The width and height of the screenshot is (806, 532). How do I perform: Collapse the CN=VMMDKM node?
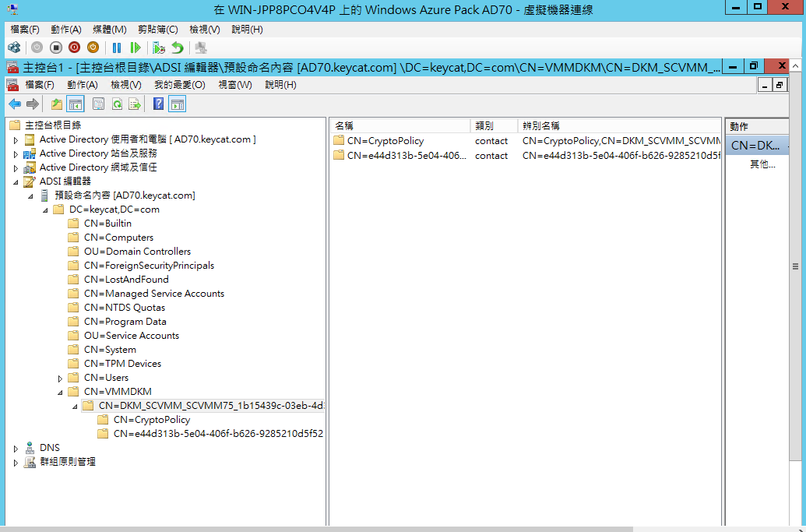(x=60, y=393)
